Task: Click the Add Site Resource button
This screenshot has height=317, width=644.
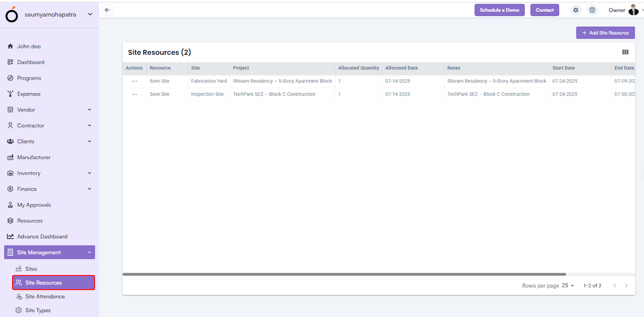Action: (605, 33)
